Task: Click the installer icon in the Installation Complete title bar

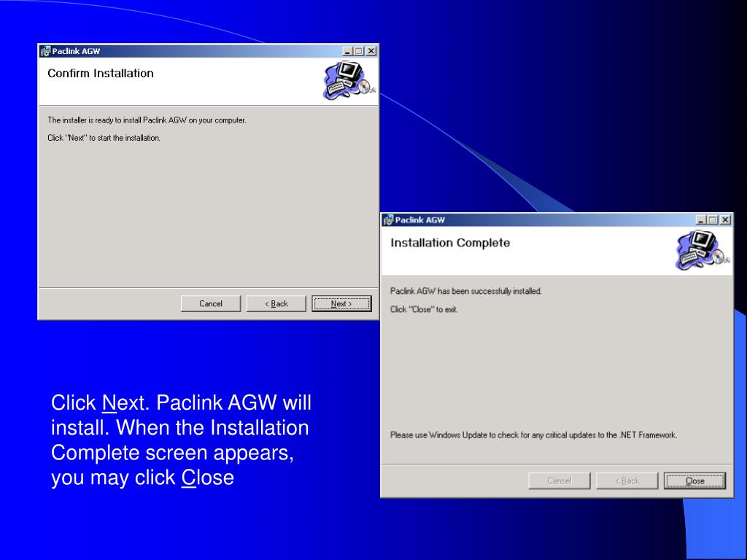Action: click(388, 220)
